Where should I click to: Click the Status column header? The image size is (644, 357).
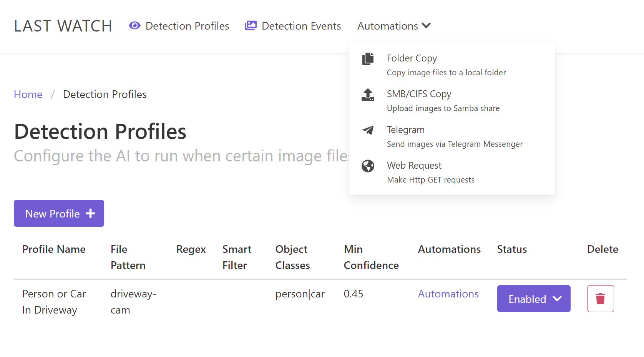[x=512, y=249]
